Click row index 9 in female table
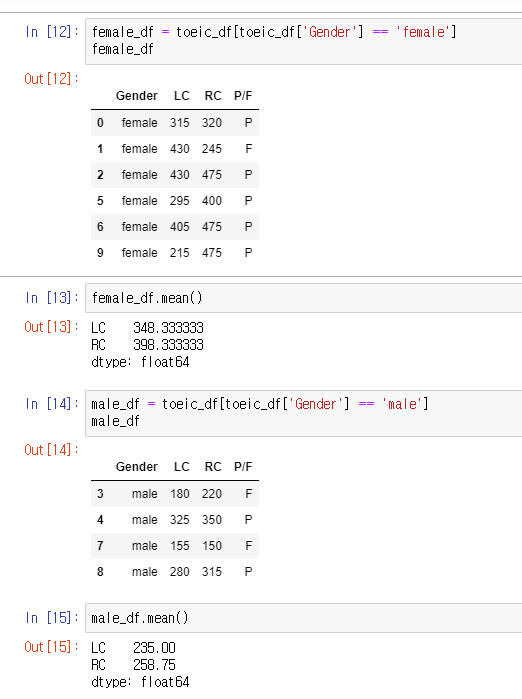The width and height of the screenshot is (522, 699). [x=100, y=253]
